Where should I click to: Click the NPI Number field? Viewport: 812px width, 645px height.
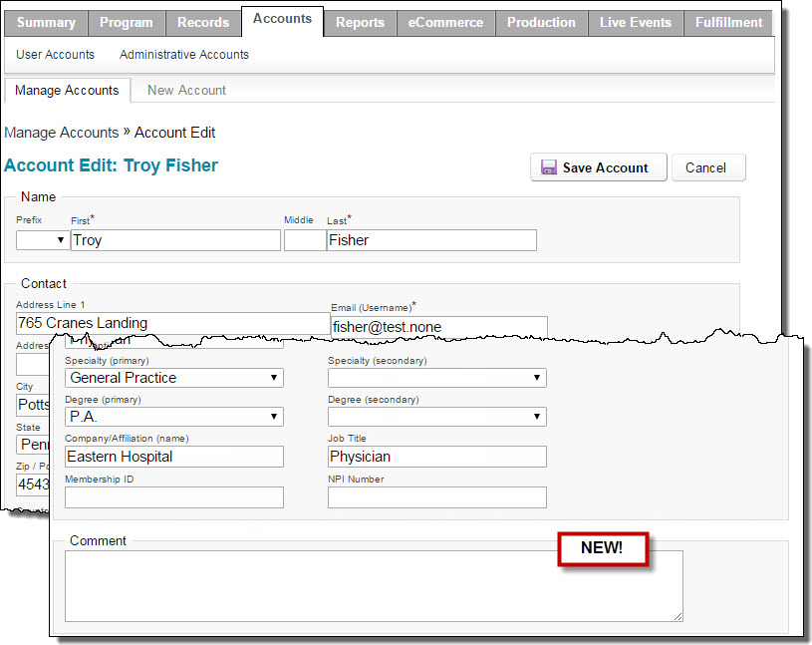437,497
